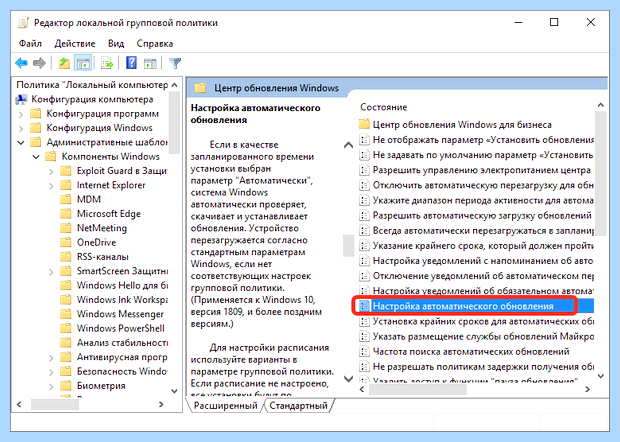620x442 pixels.
Task: Expand the SmartScreen Защитника node
Action: pyautogui.click(x=51, y=272)
